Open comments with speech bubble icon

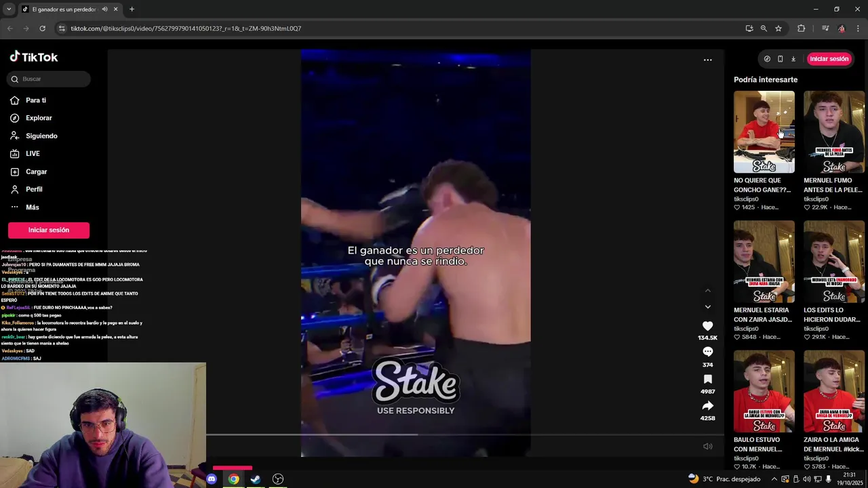click(x=707, y=352)
